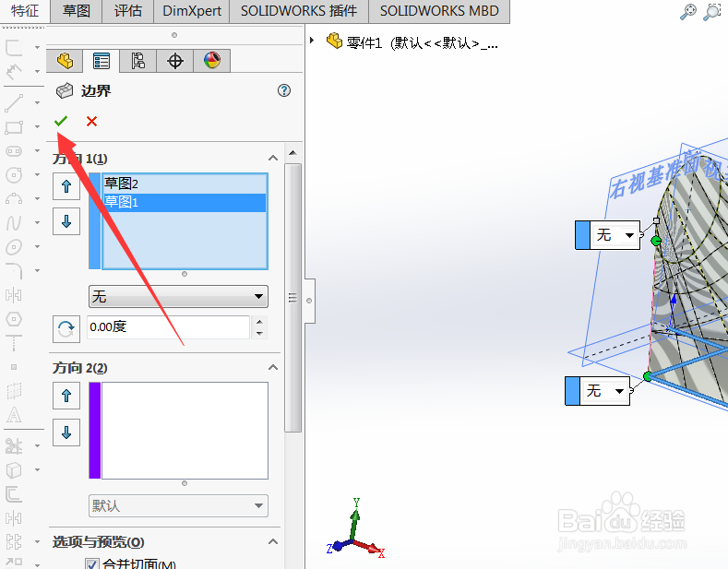
Task: Switch to the SOLIDWORKS 插件 tab
Action: click(299, 11)
